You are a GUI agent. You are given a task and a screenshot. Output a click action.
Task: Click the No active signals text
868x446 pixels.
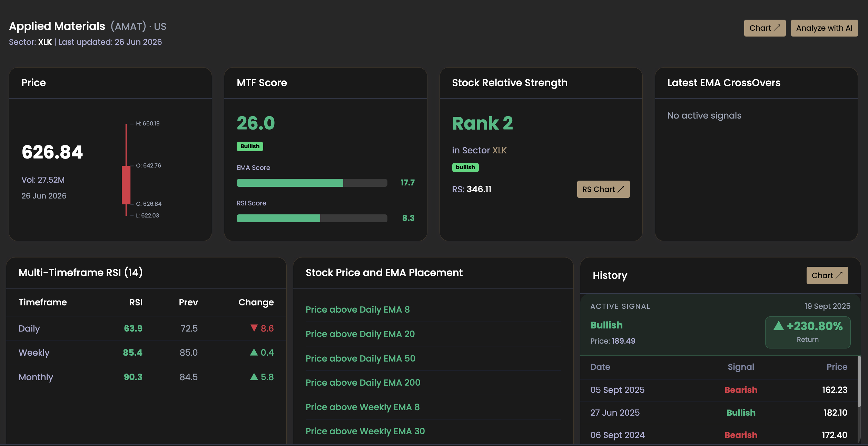[x=704, y=115]
